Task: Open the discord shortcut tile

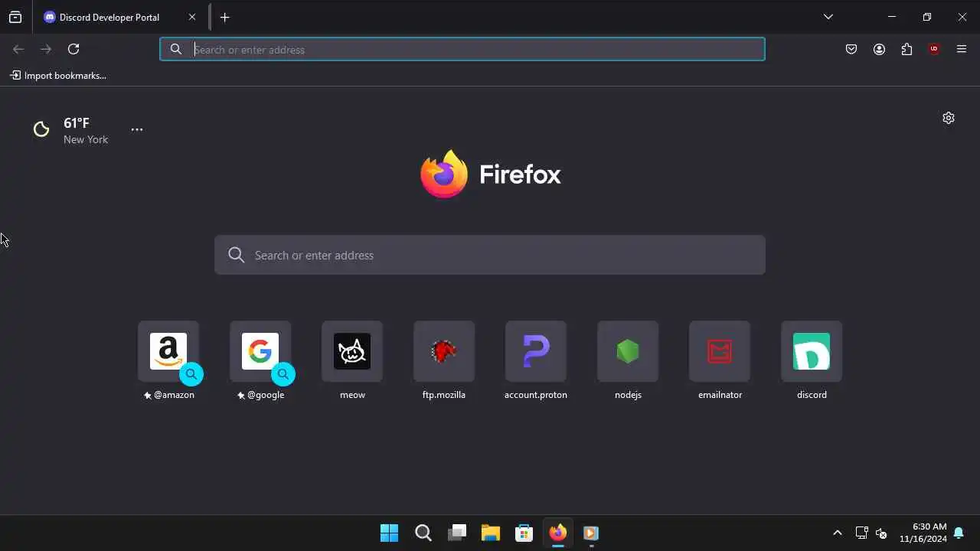Action: pyautogui.click(x=812, y=360)
